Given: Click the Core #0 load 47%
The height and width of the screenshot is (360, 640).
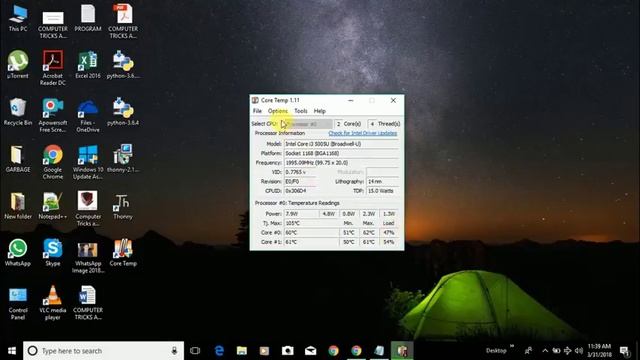Looking at the screenshot, I should [389, 232].
